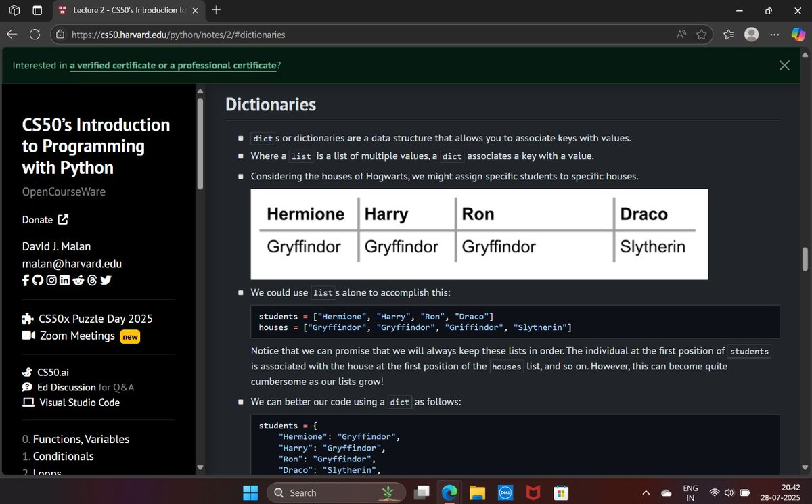Viewport: 812px width, 504px height.
Task: Click the site information lock icon
Action: tap(60, 35)
